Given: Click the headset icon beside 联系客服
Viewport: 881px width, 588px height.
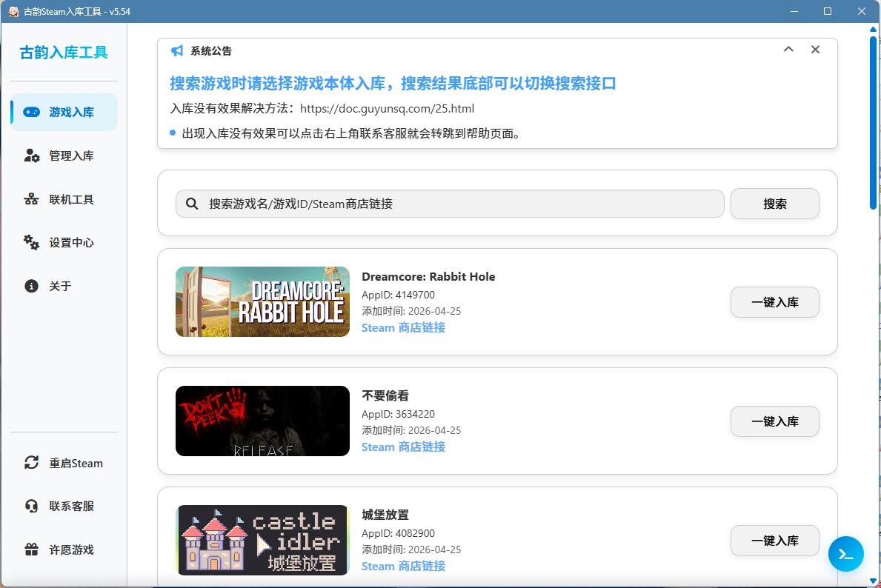Looking at the screenshot, I should pos(31,506).
